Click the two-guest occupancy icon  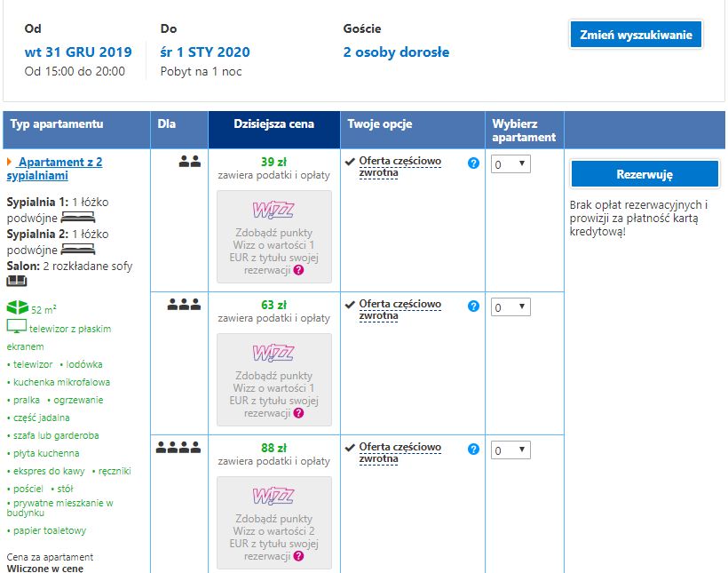190,162
